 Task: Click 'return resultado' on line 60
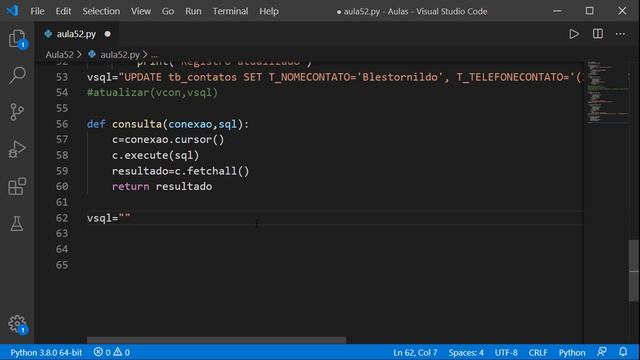coord(162,187)
